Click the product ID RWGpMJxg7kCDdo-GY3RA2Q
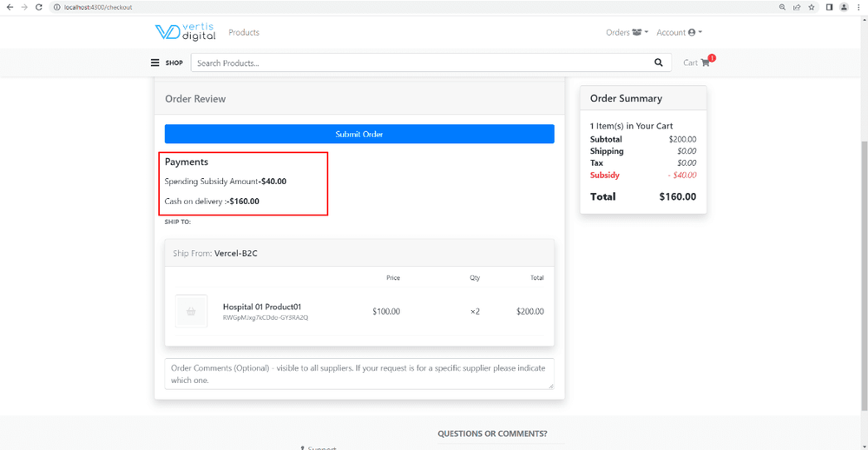 click(x=265, y=318)
